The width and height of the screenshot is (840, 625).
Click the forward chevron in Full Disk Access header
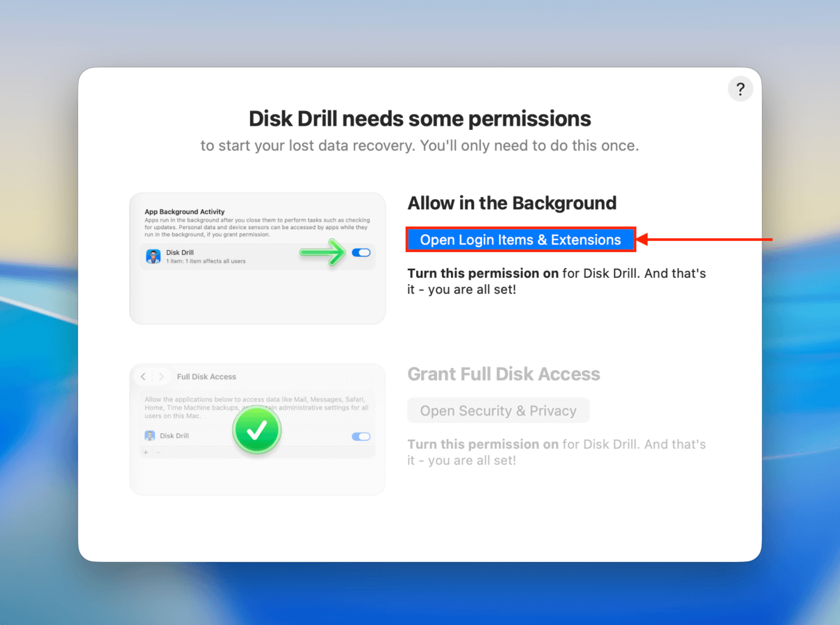(161, 376)
